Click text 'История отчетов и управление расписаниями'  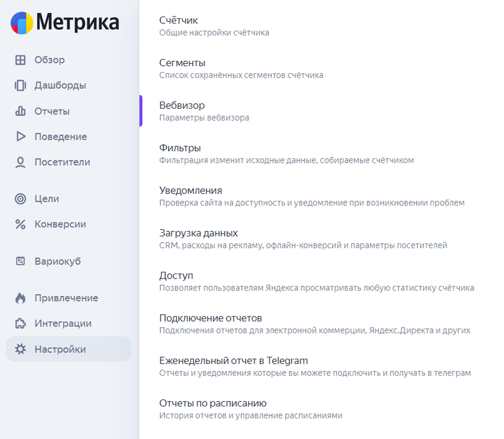(251, 416)
